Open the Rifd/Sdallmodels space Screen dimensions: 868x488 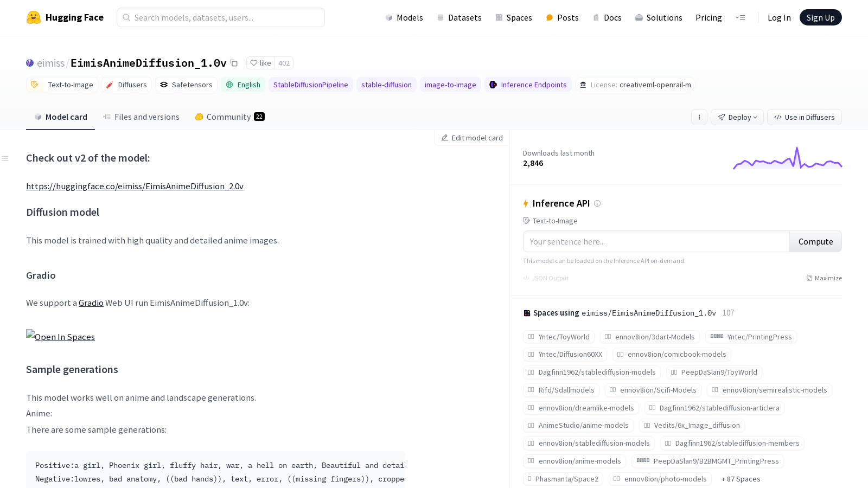pyautogui.click(x=561, y=390)
